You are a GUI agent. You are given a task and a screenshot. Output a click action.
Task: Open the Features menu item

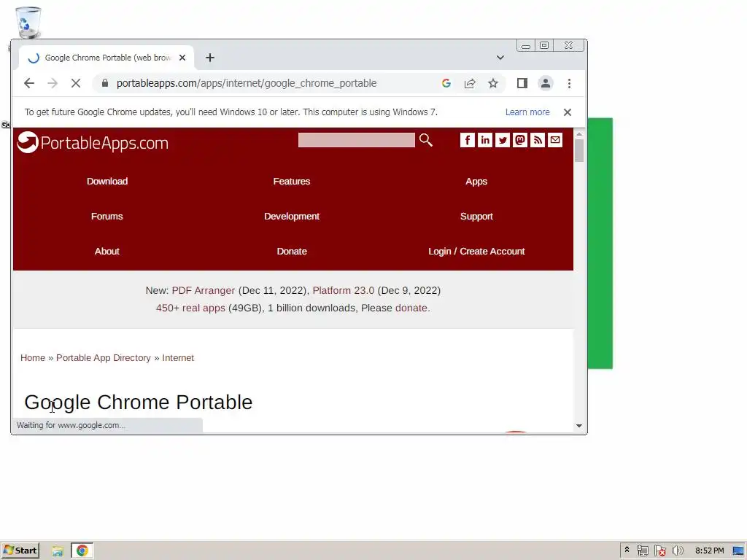pyautogui.click(x=292, y=182)
